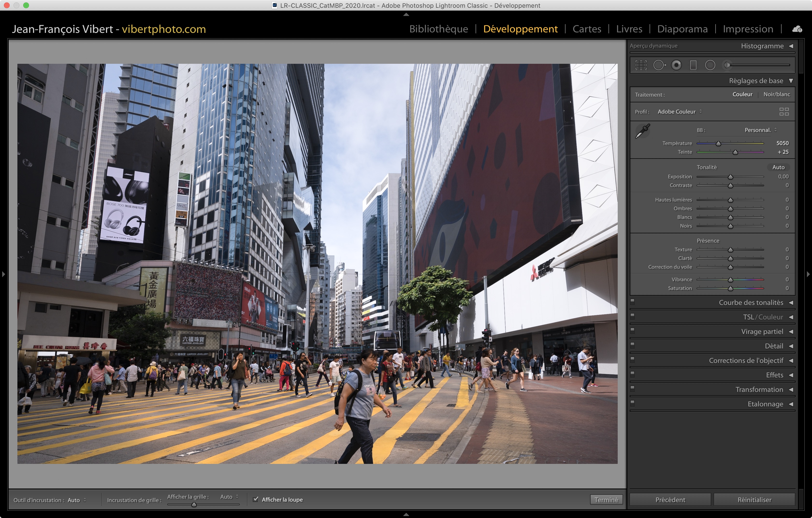Click the cloud sync icon

[797, 29]
